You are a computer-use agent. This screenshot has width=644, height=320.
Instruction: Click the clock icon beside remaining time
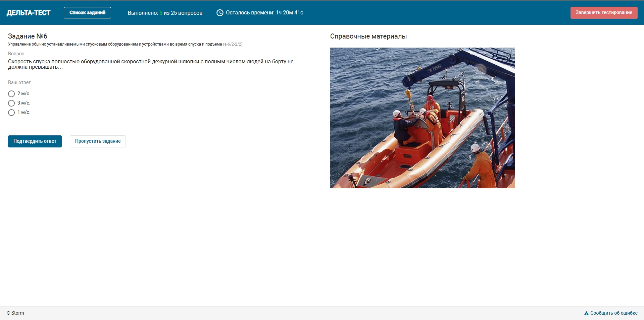pyautogui.click(x=220, y=13)
